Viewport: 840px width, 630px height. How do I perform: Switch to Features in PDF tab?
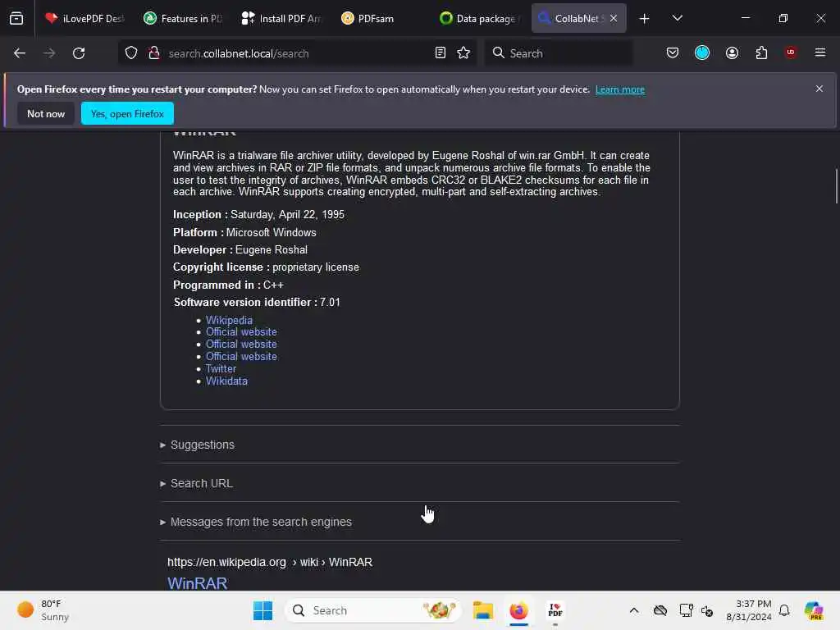[183, 18]
